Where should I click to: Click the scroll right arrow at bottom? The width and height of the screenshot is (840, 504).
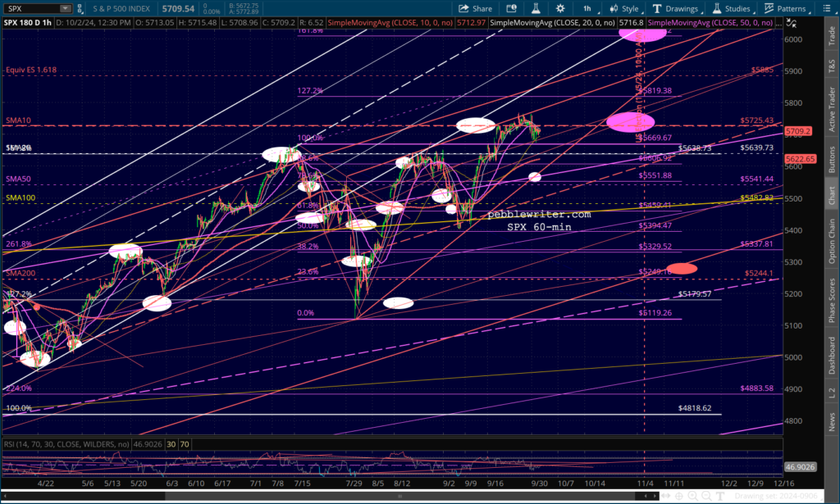pyautogui.click(x=655, y=496)
